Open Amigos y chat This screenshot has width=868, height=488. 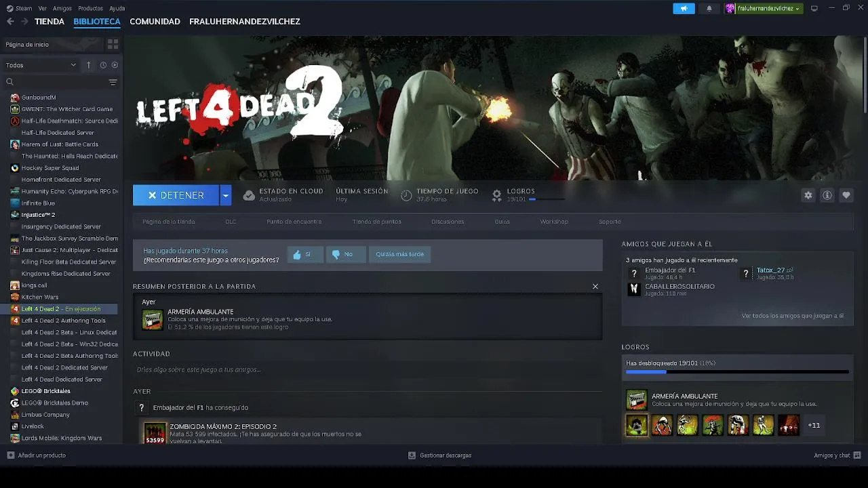tap(837, 455)
